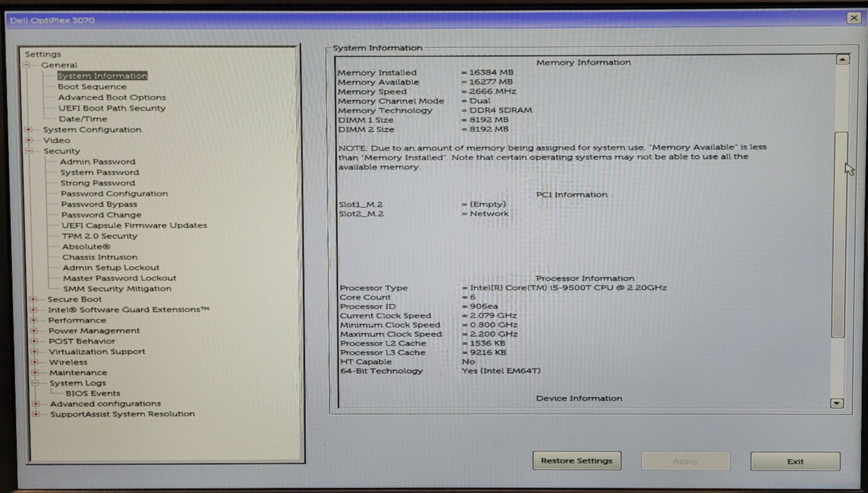Open System Password settings
The height and width of the screenshot is (493, 868).
pos(99,172)
